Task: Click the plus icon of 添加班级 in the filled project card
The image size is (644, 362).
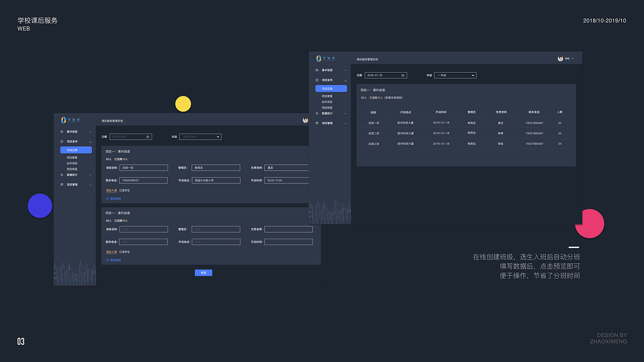Action: point(107,199)
